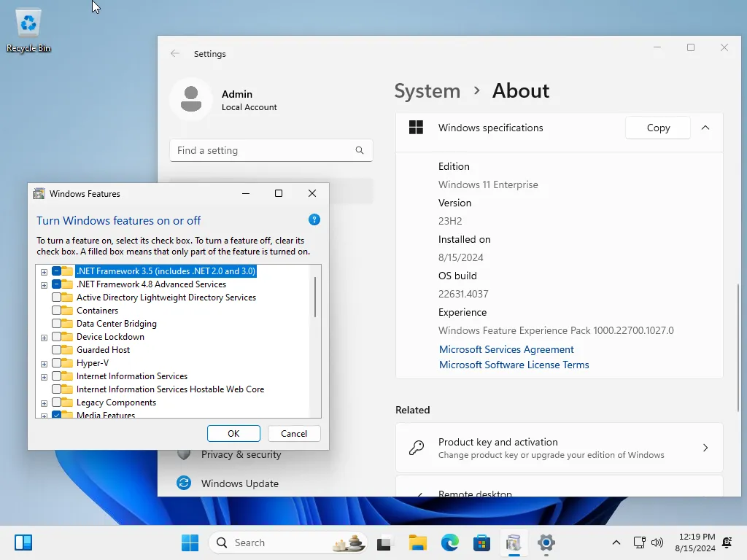This screenshot has height=560, width=747.
Task: Show hidden icons in the system tray
Action: [616, 542]
